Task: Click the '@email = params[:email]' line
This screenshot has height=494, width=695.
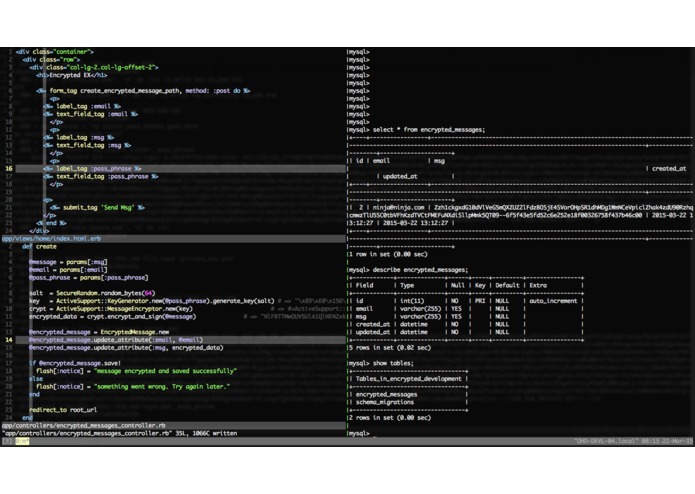Action: 68,270
